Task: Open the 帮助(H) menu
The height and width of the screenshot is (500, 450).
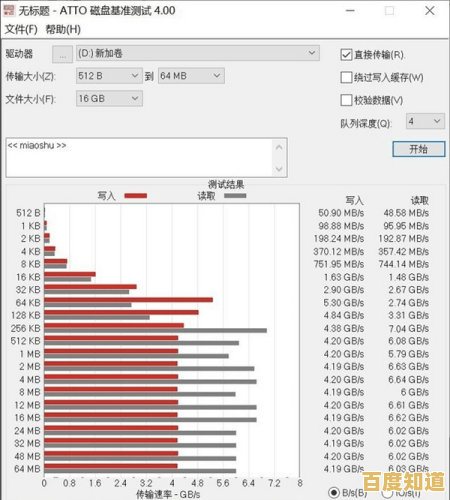Action: [x=63, y=29]
